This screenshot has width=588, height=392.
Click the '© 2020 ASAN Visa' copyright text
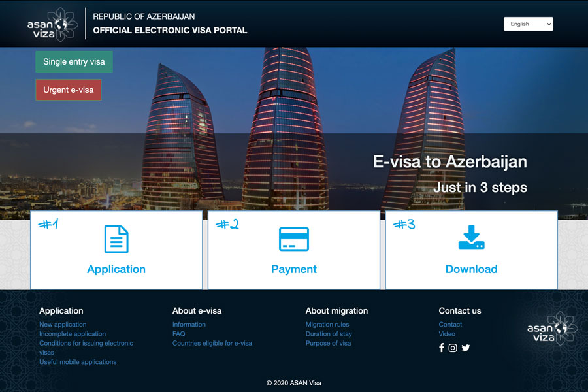coord(294,383)
